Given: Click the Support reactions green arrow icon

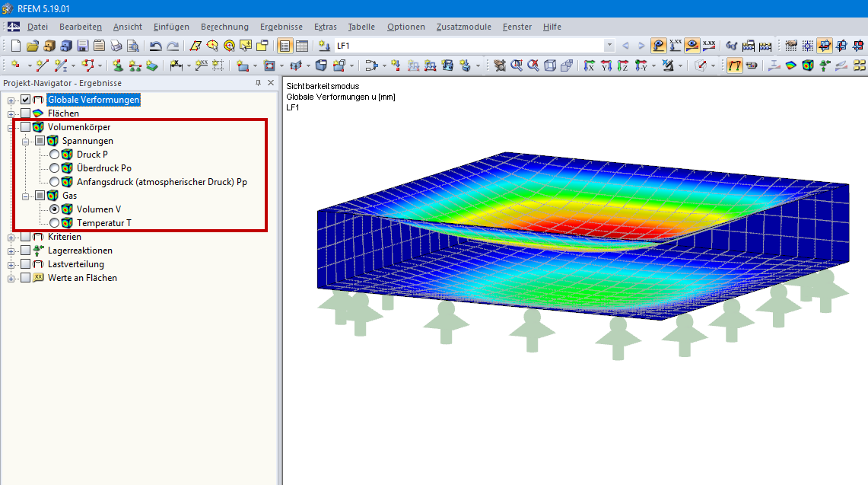Looking at the screenshot, I should [825, 65].
